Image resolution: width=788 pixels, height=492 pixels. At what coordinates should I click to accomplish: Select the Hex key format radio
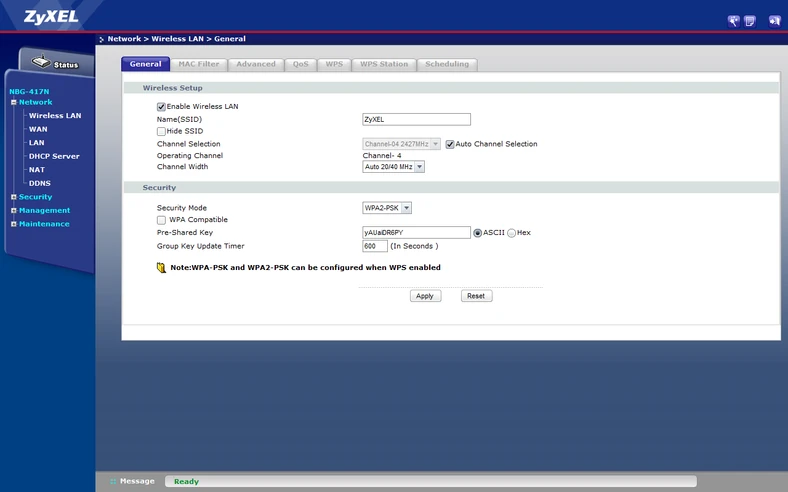512,233
